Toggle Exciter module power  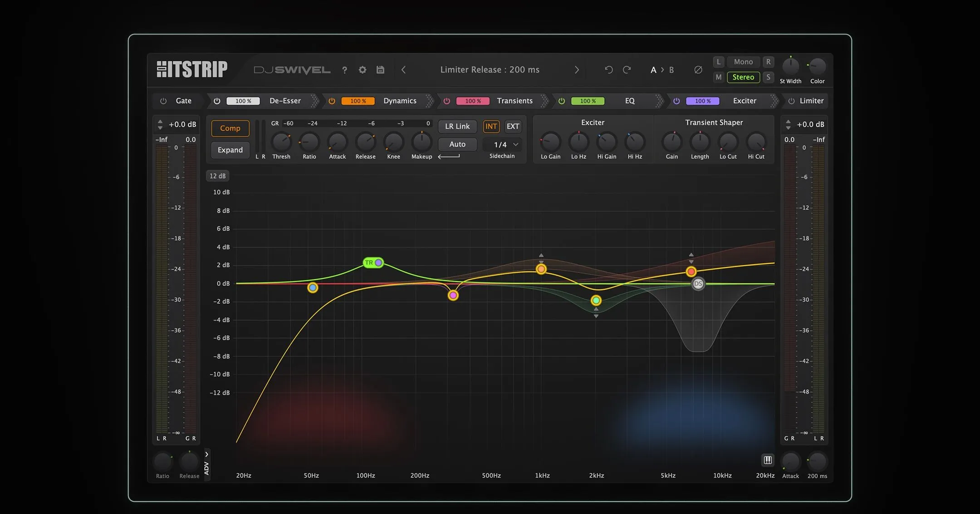(676, 101)
